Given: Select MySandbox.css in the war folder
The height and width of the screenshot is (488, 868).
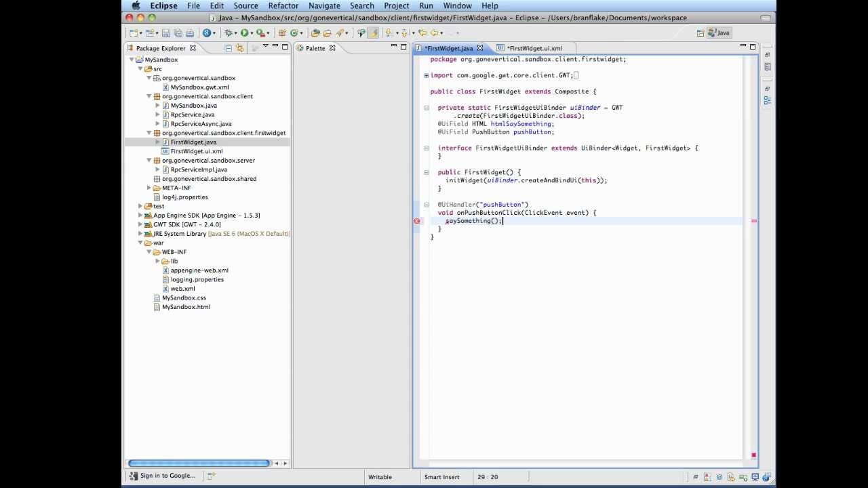Looking at the screenshot, I should click(184, 298).
